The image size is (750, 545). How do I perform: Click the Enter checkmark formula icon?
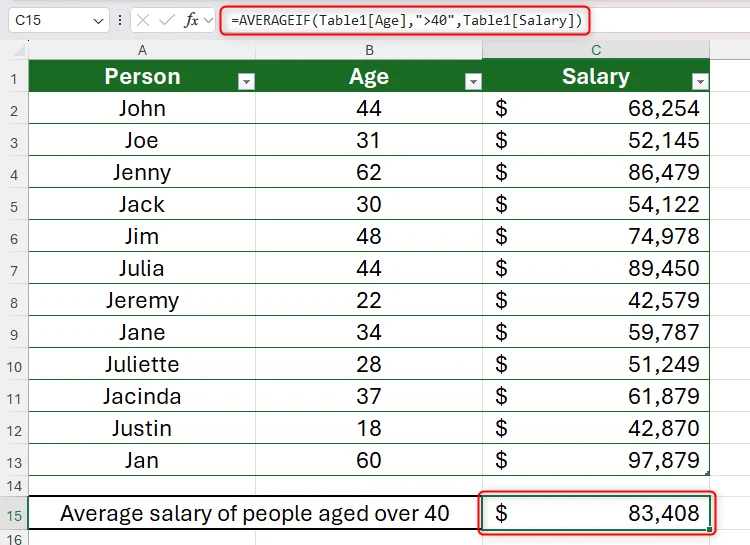(x=168, y=20)
